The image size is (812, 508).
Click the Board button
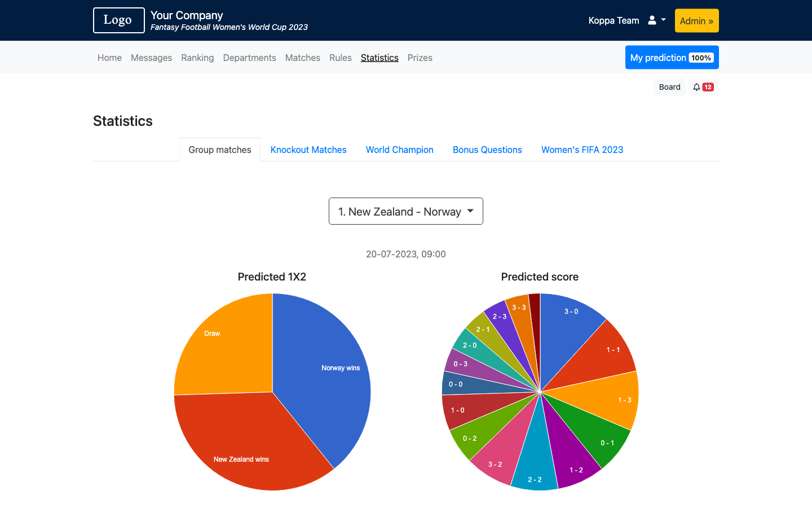click(x=669, y=87)
